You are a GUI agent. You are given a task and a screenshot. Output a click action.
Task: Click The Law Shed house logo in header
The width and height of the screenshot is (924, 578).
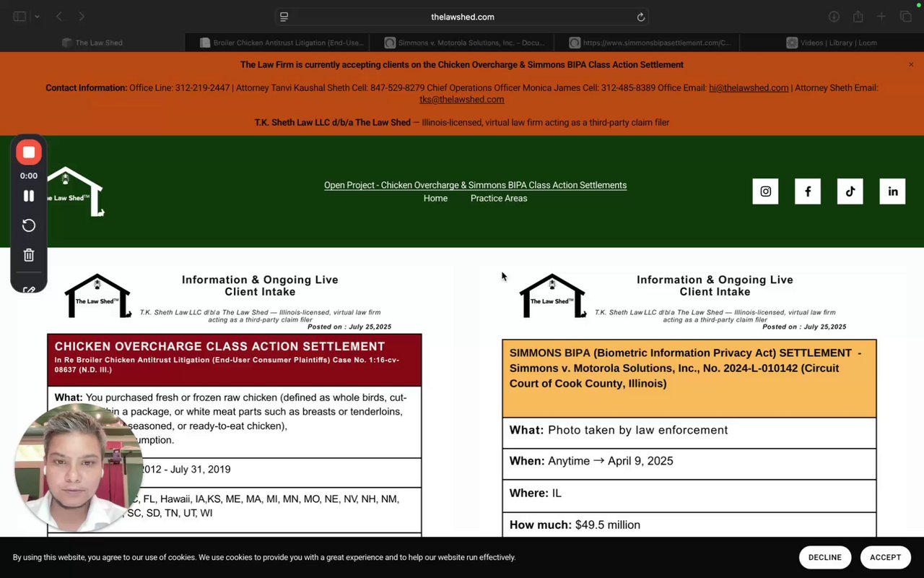tap(74, 191)
